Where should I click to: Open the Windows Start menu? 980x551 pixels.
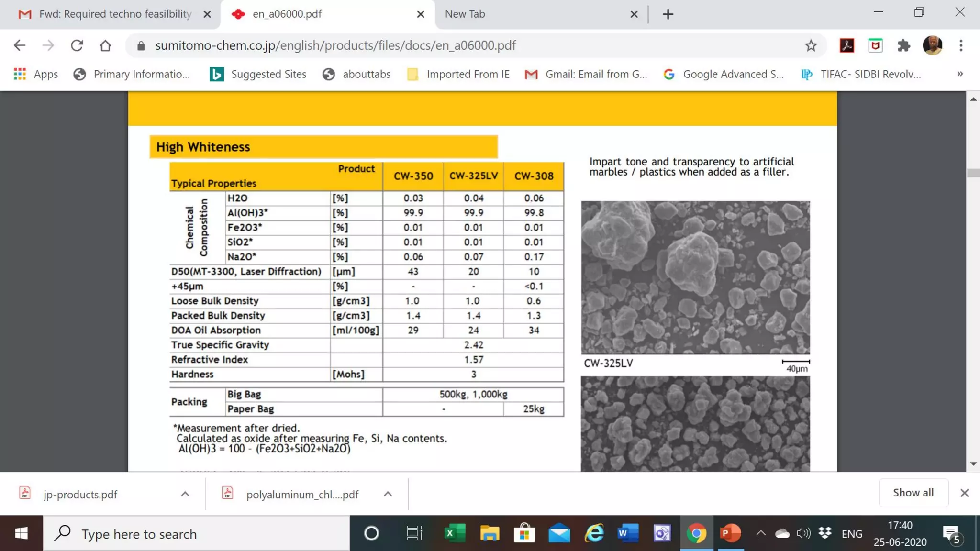21,533
